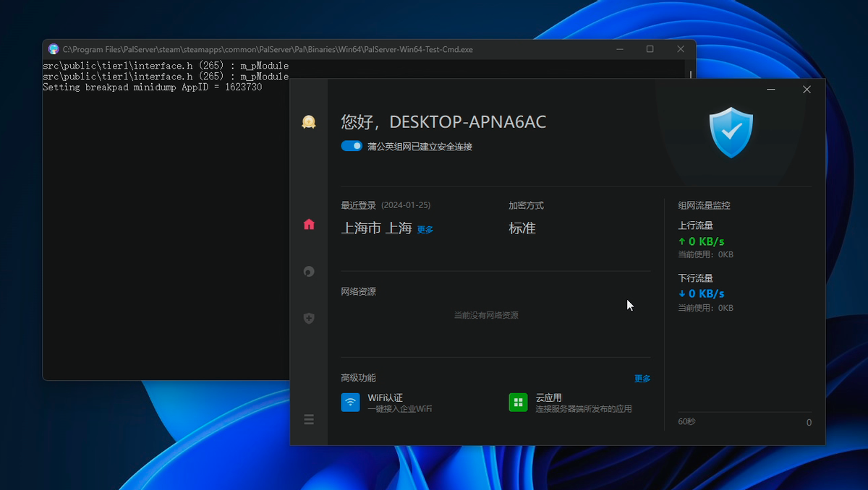Click the 连接服务器端所发布的应用 description text
Screen dimensions: 868x490
(x=584, y=409)
